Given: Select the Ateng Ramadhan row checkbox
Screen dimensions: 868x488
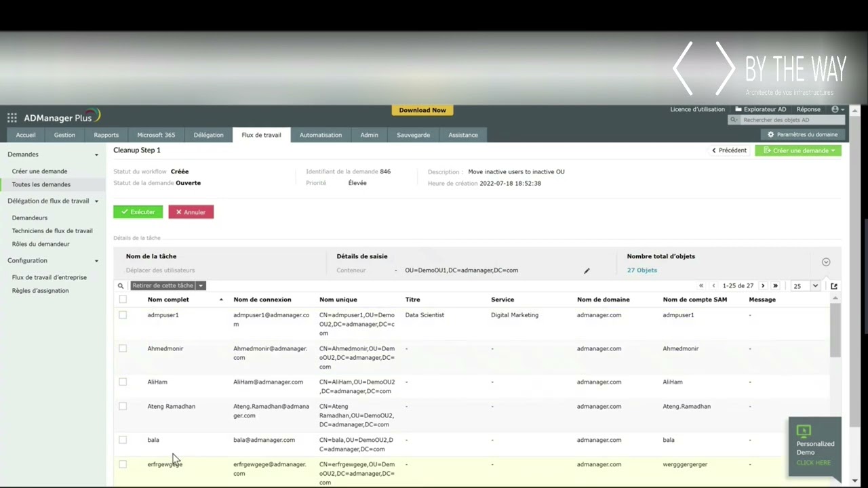Looking at the screenshot, I should pos(123,406).
